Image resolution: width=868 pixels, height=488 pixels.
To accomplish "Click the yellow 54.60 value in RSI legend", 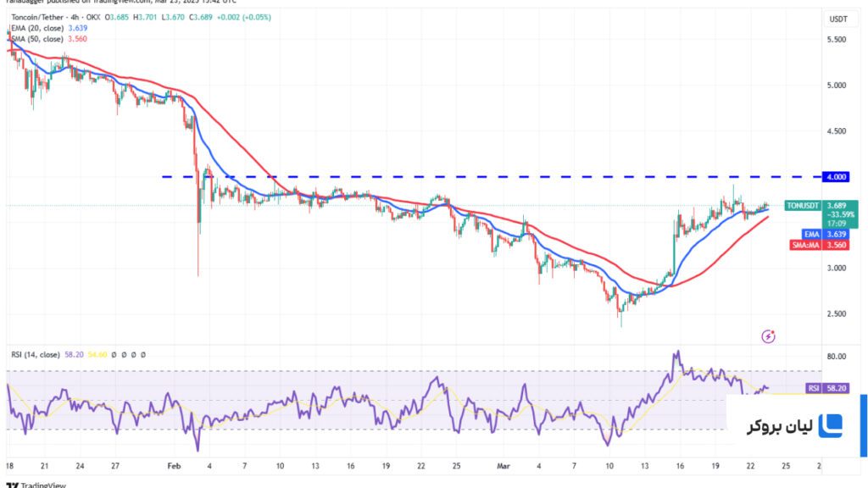I will (x=97, y=355).
